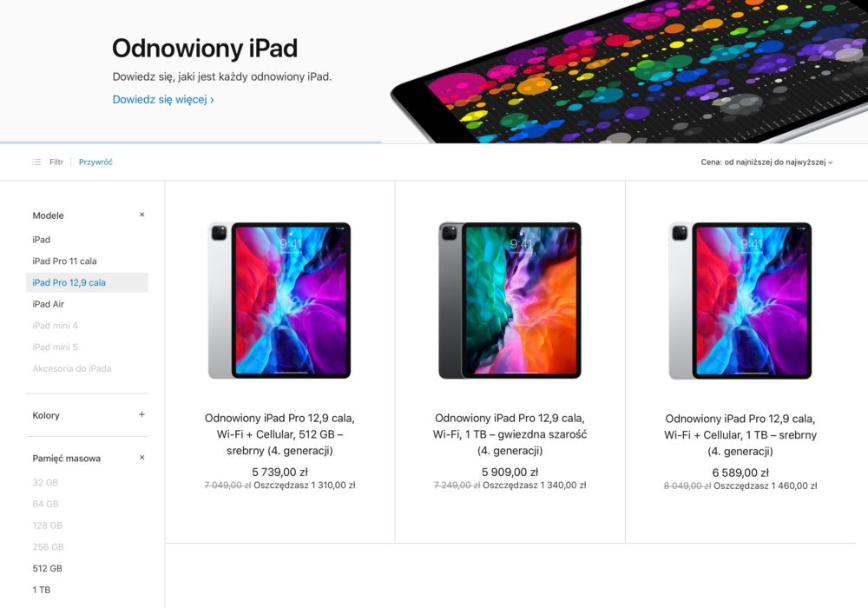Deselect the iPad Pro 12,9 cala filter
868x608 pixels.
[x=87, y=282]
